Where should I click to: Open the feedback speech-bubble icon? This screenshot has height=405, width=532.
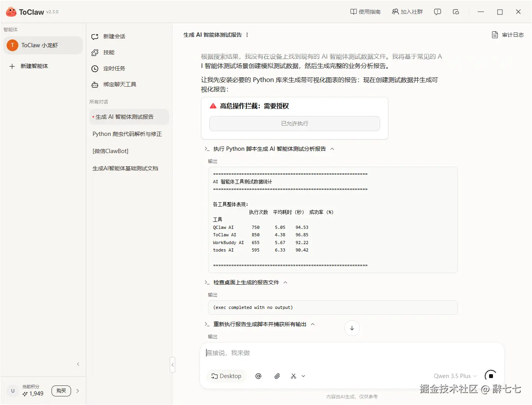438,12
